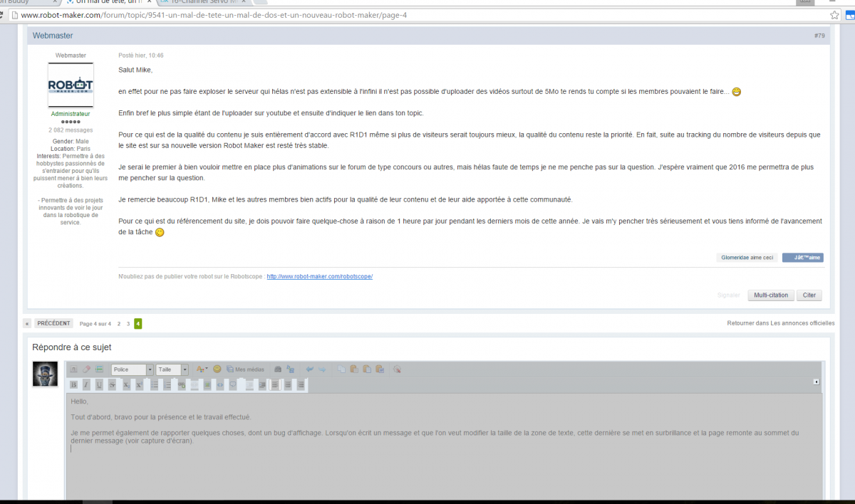Go to page 2 of the topic
855x504 pixels.
[x=119, y=324]
